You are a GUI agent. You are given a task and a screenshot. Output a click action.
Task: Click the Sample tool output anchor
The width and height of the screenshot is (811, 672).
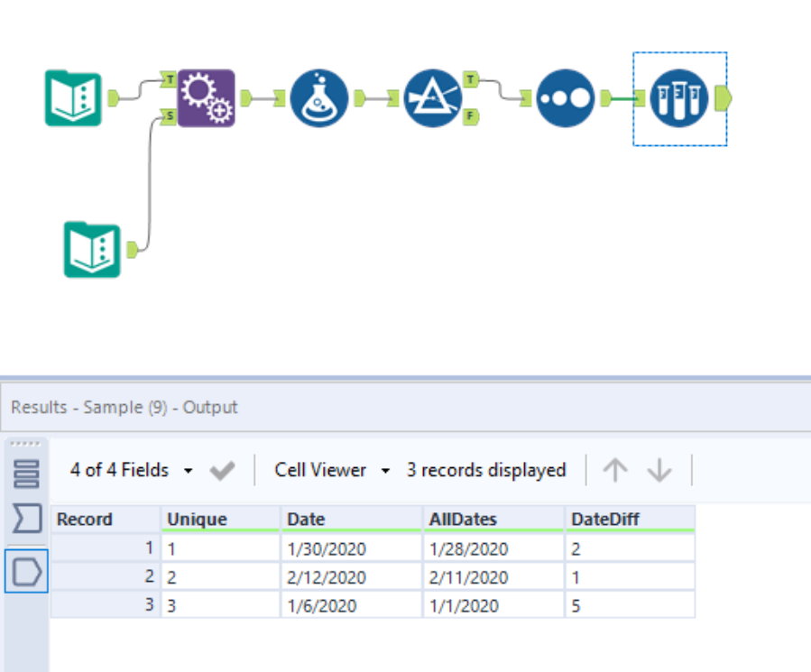[x=723, y=97]
